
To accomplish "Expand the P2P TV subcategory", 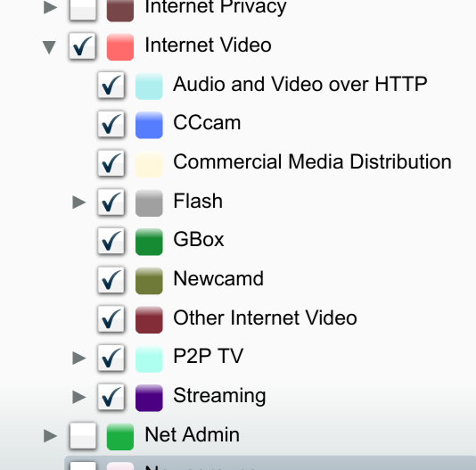I will [x=79, y=358].
